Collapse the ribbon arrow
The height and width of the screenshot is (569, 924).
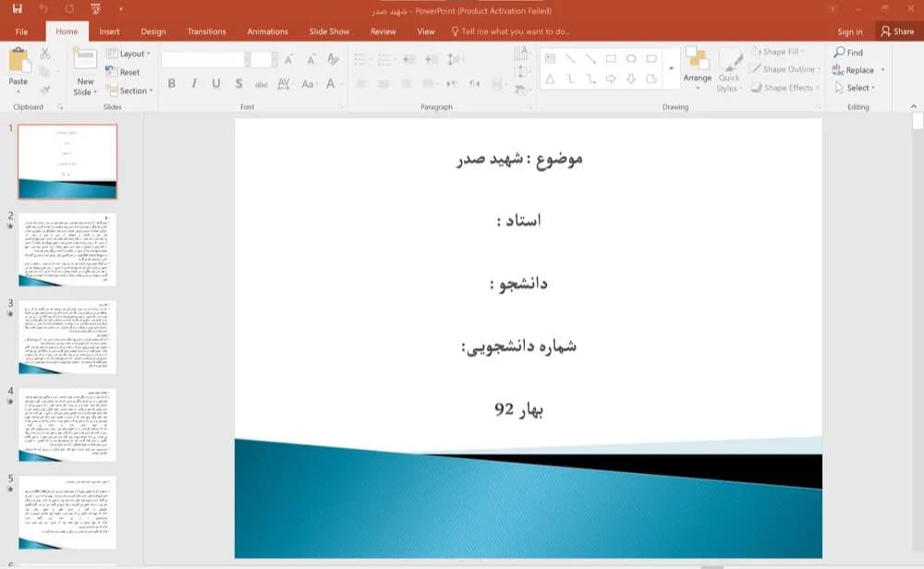coord(914,106)
